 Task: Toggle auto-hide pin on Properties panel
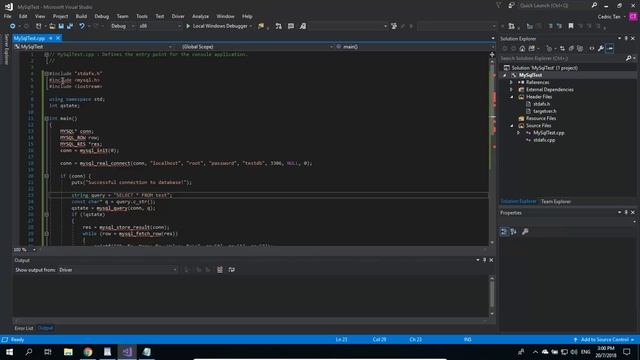[626, 212]
